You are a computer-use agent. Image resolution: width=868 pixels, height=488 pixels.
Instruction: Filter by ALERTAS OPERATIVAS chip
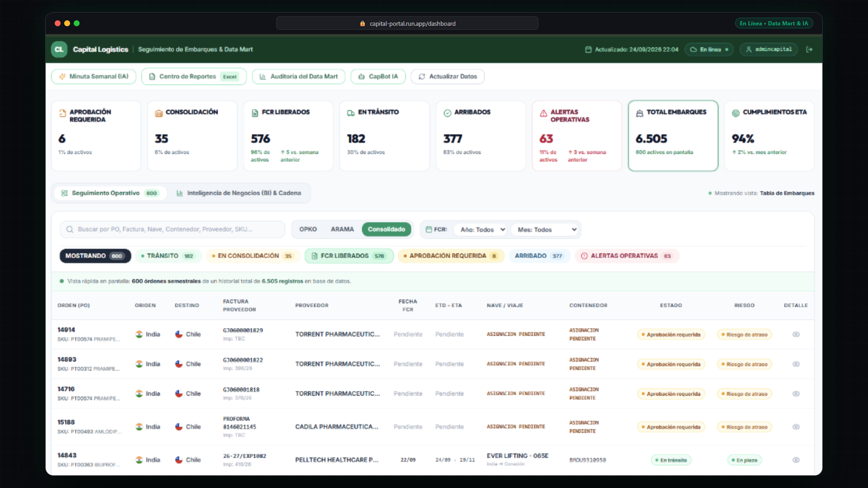pos(627,256)
